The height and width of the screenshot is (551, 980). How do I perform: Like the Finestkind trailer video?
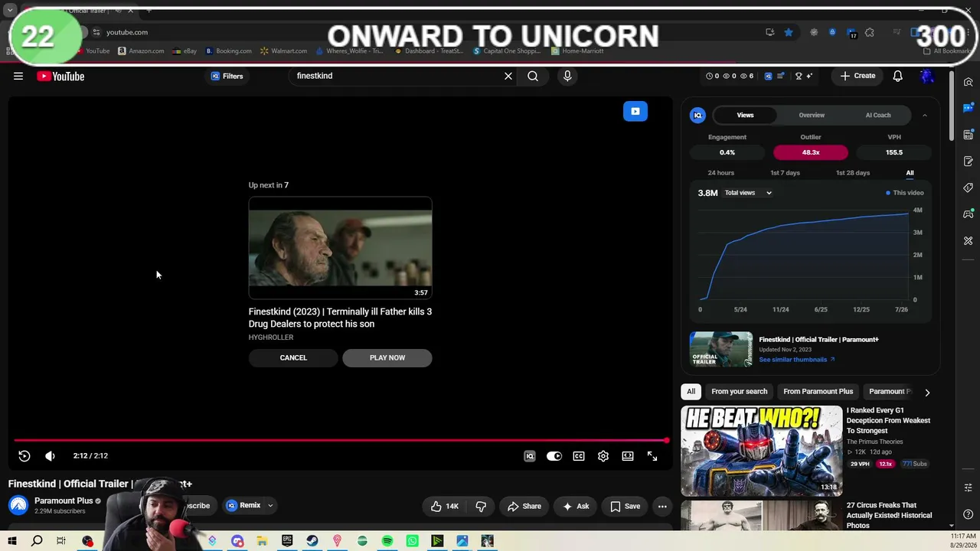445,506
